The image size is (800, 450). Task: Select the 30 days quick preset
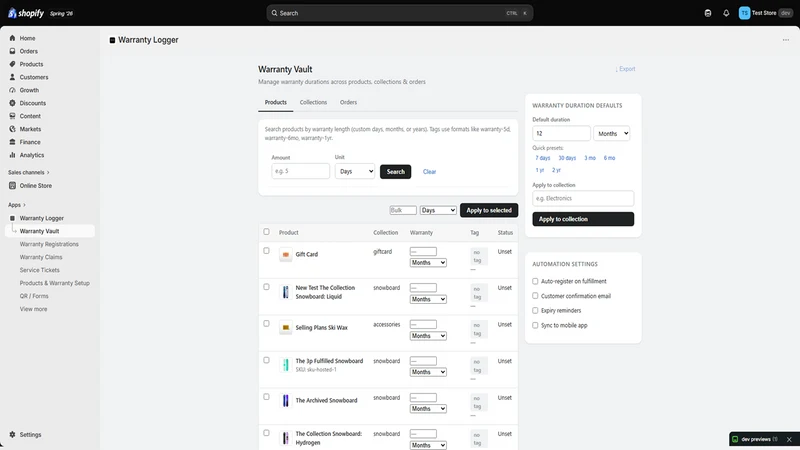coord(567,158)
